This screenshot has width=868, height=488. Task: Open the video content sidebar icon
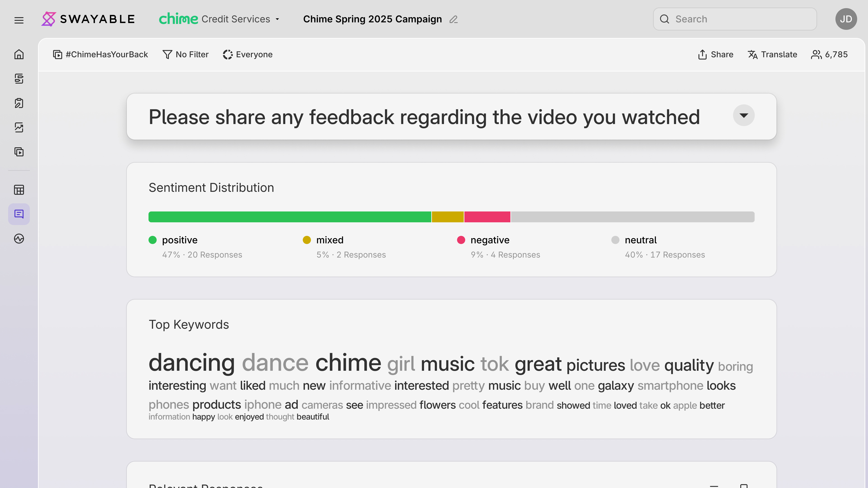[19, 152]
